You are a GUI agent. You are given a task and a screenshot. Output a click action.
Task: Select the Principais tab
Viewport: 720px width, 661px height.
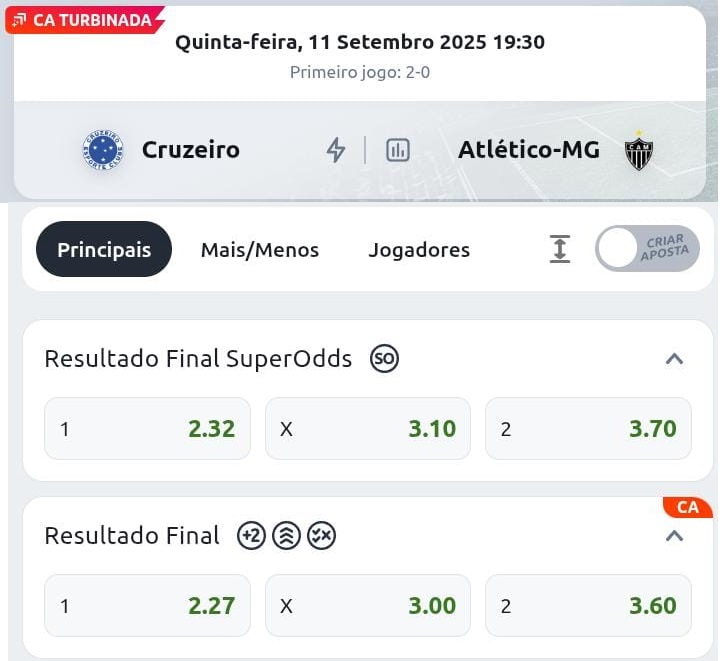(x=104, y=250)
